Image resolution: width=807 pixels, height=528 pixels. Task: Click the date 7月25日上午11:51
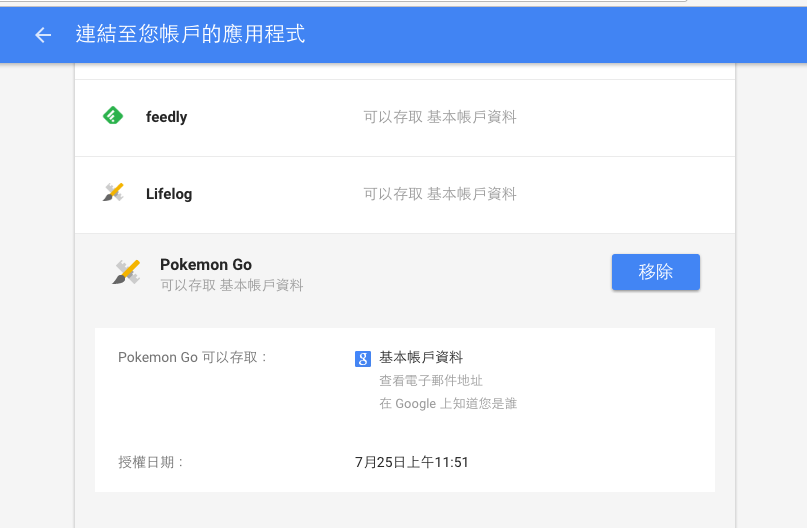pos(412,462)
